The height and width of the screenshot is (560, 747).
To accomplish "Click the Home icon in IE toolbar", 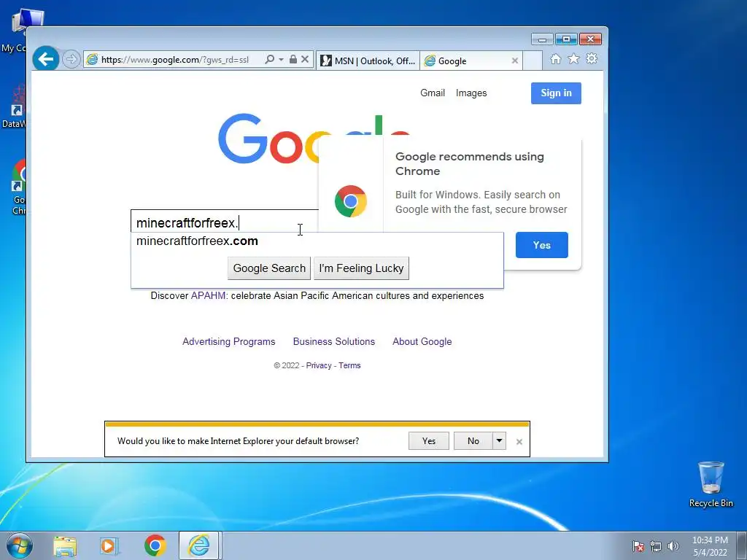I will 555,59.
